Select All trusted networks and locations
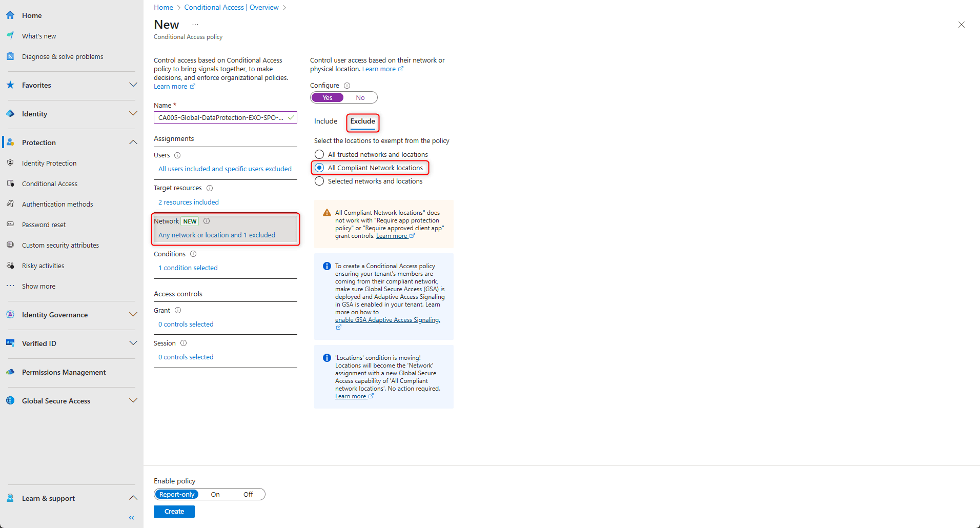The image size is (980, 528). [319, 154]
